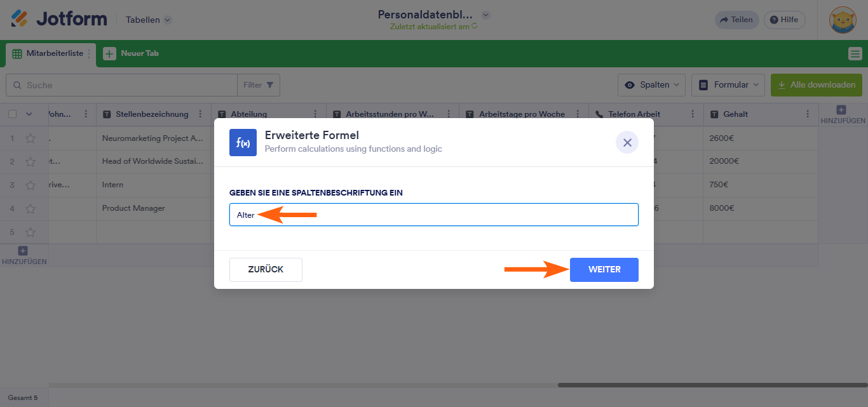This screenshot has width=868, height=407.
Task: Click the Jotform logo
Action: coord(59,19)
